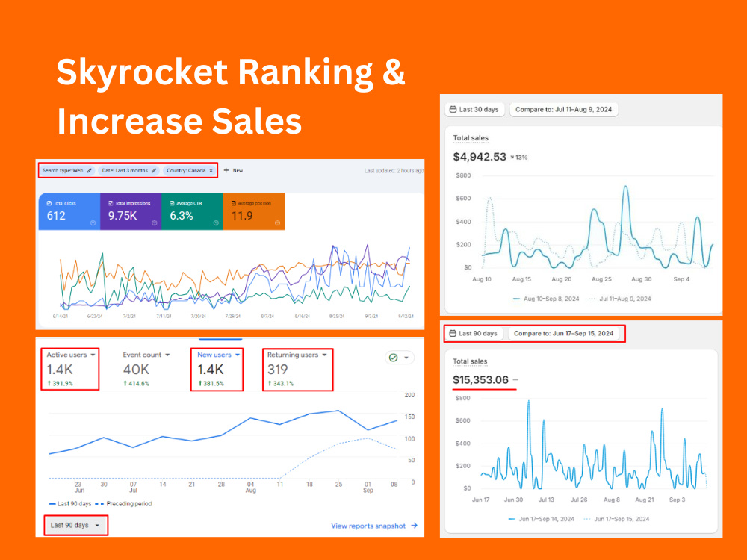Remove the Country: Canada filter with its X icon
Image resolution: width=747 pixels, height=560 pixels.
point(211,170)
